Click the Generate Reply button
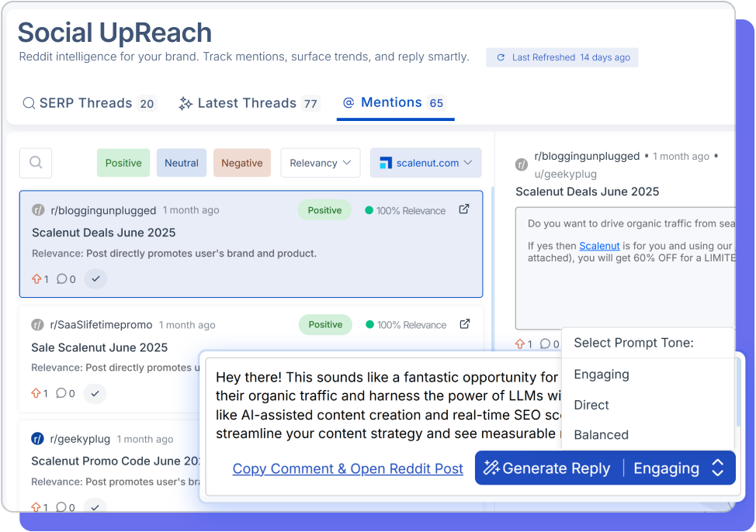Viewport: 756px width, 532px height. (x=549, y=468)
